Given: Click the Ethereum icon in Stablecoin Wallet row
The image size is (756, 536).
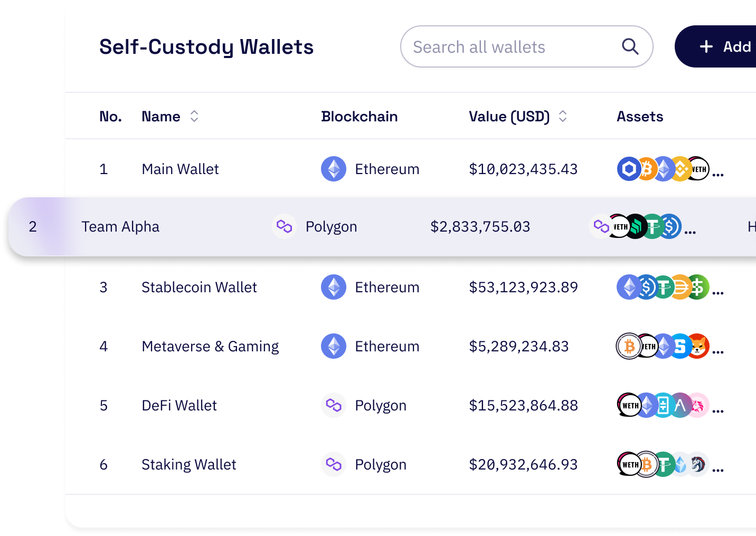Looking at the screenshot, I should point(334,287).
